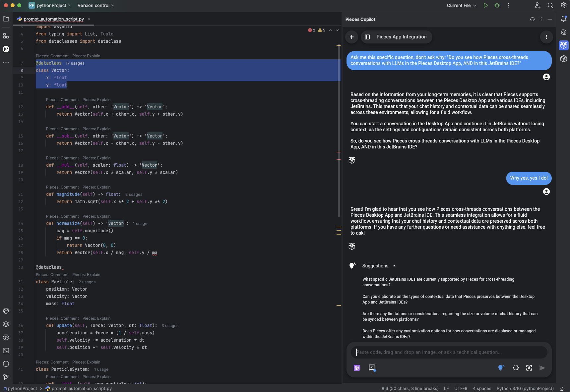Open the chat context settings icon
This screenshot has width=570, height=392.
point(372,368)
